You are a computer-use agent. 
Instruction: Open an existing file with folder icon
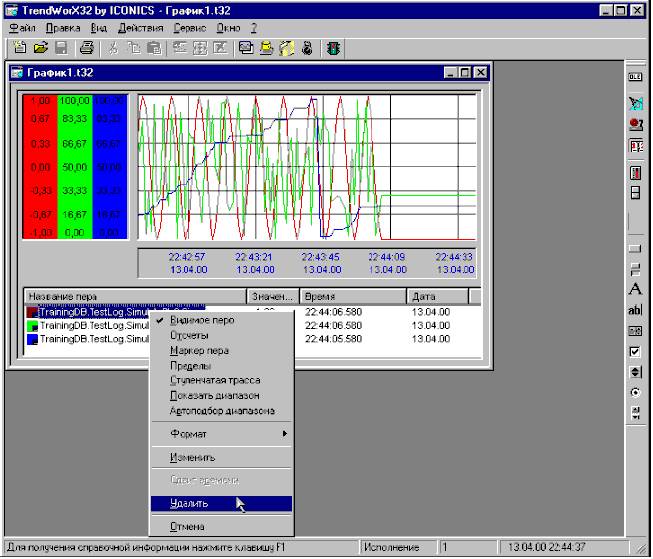coord(40,48)
